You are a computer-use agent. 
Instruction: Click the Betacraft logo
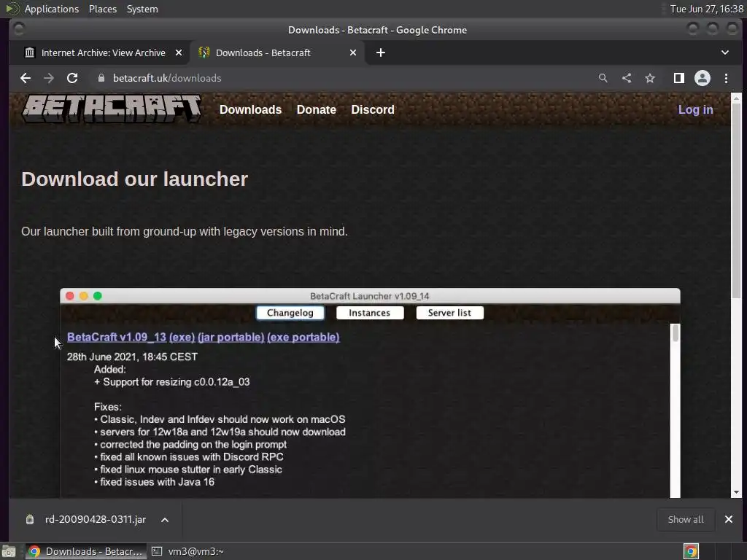112,109
